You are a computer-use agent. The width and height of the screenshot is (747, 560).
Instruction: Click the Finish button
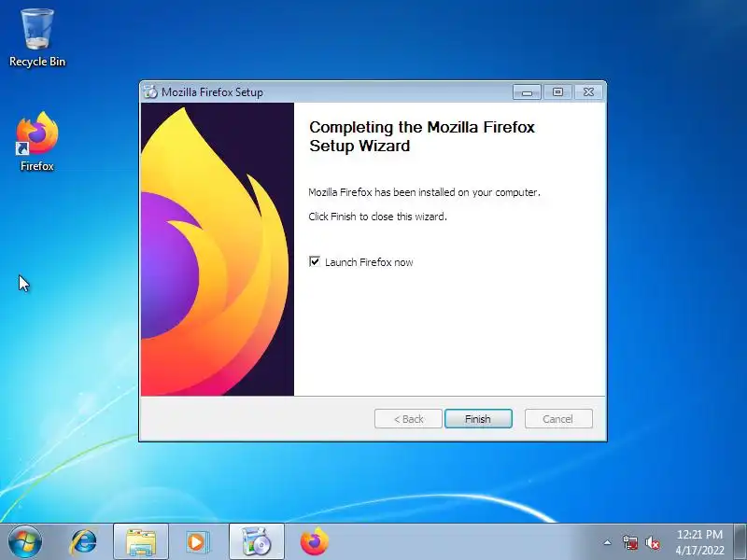click(x=478, y=419)
